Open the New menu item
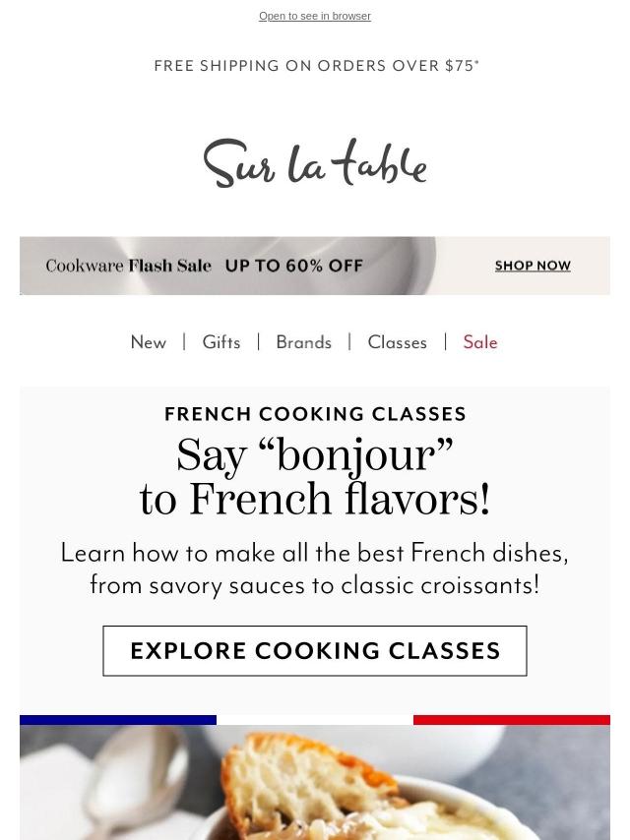630x840 pixels. click(x=149, y=342)
